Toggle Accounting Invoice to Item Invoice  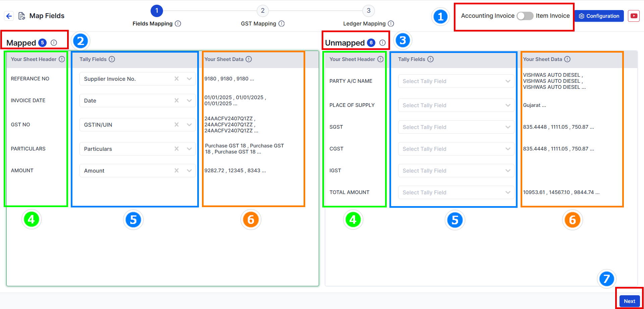coord(525,16)
